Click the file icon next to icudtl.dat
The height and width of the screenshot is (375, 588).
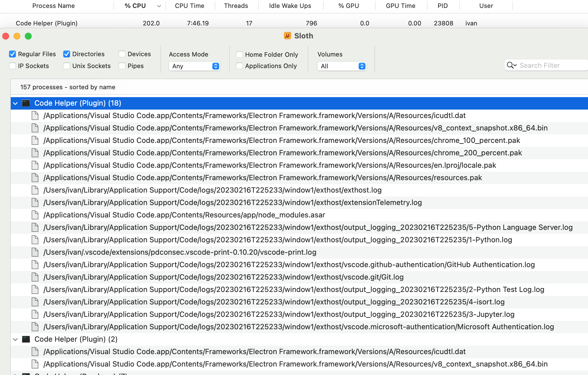tap(35, 115)
